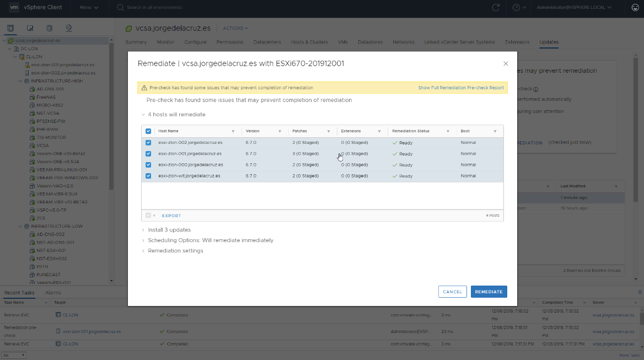644x360 pixels.
Task: Expand the Scheduling Options section
Action: coord(143,240)
